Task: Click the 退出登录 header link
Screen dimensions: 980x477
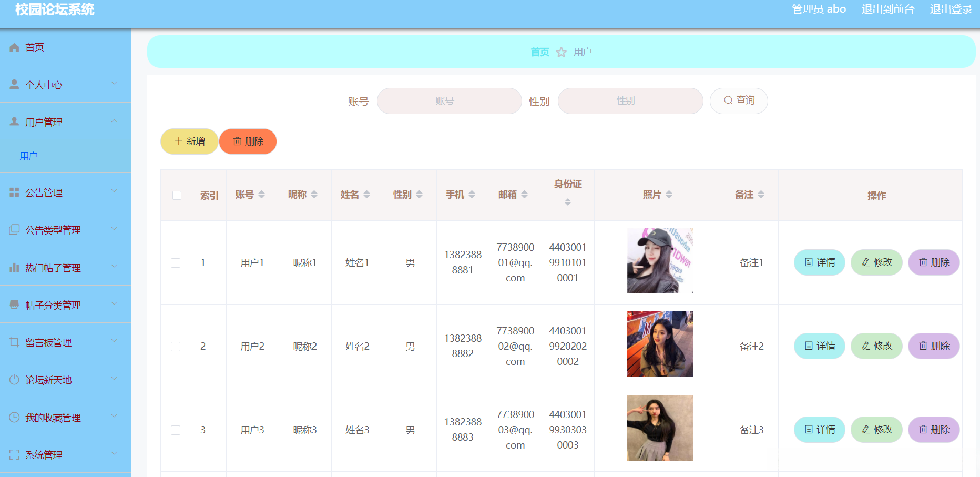Action: (x=951, y=9)
